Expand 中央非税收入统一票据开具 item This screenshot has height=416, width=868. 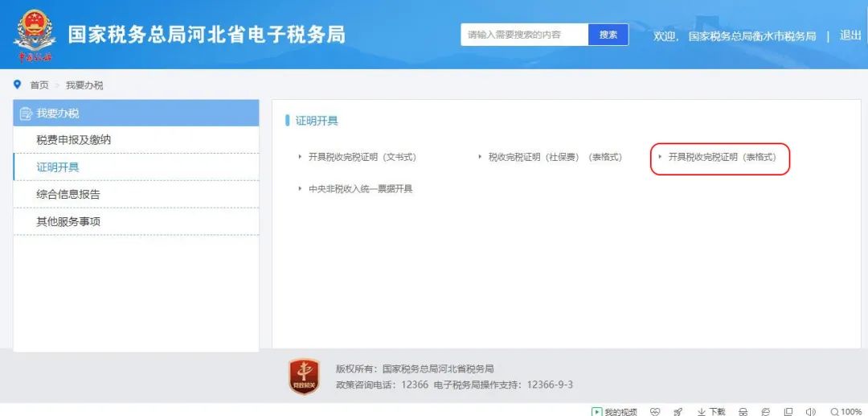click(360, 189)
